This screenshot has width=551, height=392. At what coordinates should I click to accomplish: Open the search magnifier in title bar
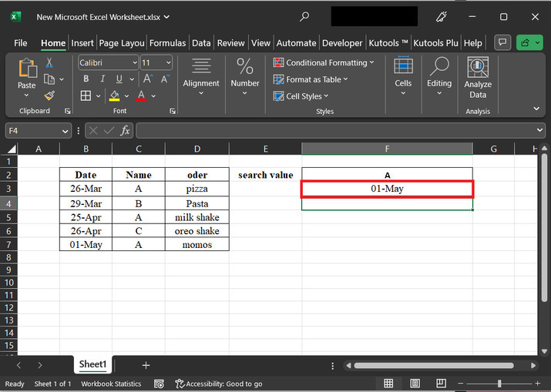point(304,16)
